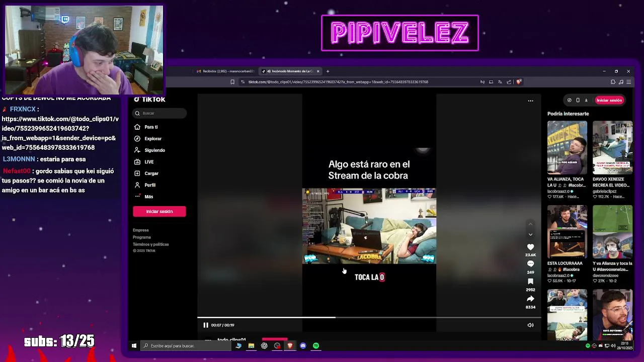Click the translate page icon in address bar
The width and height of the screenshot is (644, 362).
(500, 82)
